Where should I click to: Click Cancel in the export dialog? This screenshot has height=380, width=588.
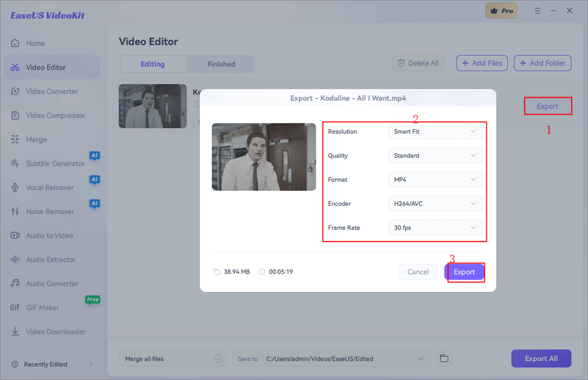418,272
